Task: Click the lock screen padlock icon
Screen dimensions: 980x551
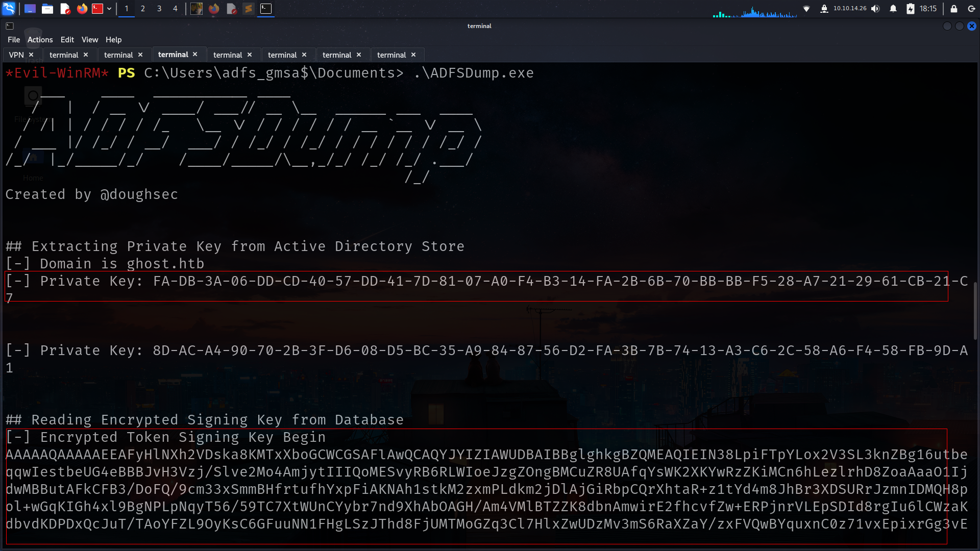Action: tap(953, 9)
